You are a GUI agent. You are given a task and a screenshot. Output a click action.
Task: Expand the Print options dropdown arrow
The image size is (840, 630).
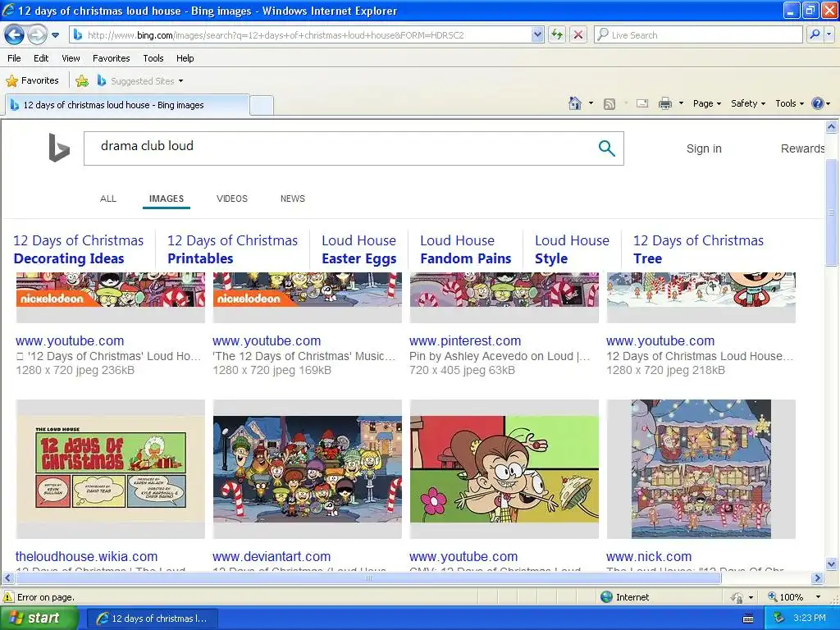[681, 103]
